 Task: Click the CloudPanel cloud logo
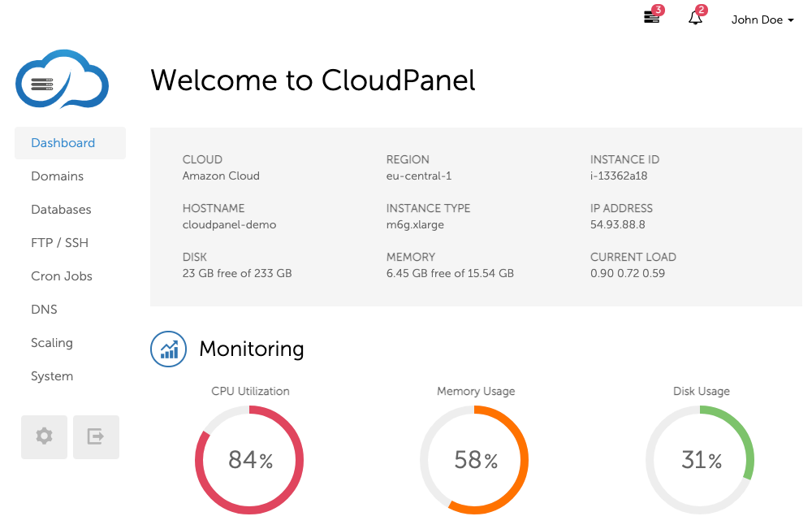coord(62,80)
